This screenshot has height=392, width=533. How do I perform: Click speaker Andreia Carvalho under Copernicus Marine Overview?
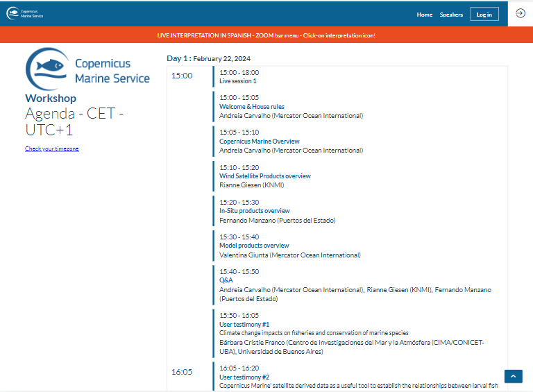point(291,151)
